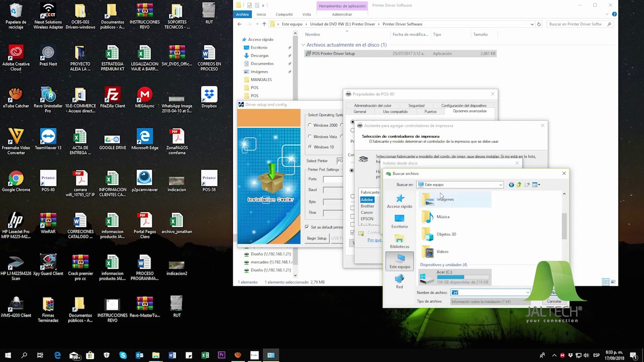Switch to Inicio ribbon tab in Explorer

[x=261, y=15]
